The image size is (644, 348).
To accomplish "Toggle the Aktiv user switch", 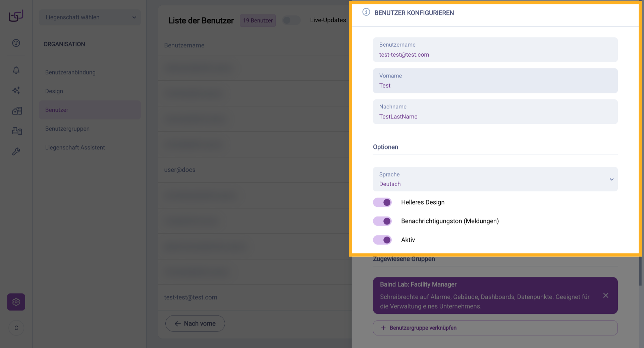I will [382, 240].
